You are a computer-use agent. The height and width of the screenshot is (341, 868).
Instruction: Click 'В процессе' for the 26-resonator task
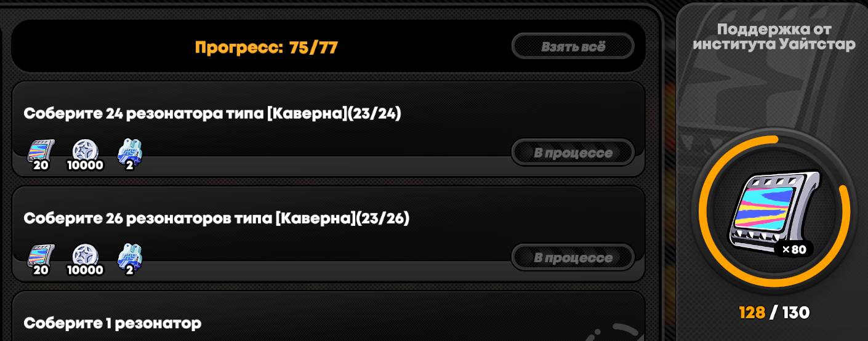point(573,257)
